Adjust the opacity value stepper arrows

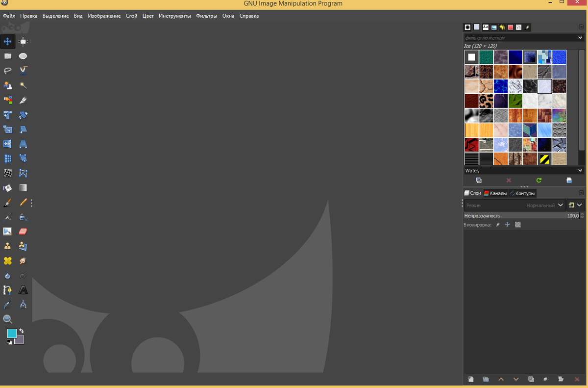pos(582,216)
